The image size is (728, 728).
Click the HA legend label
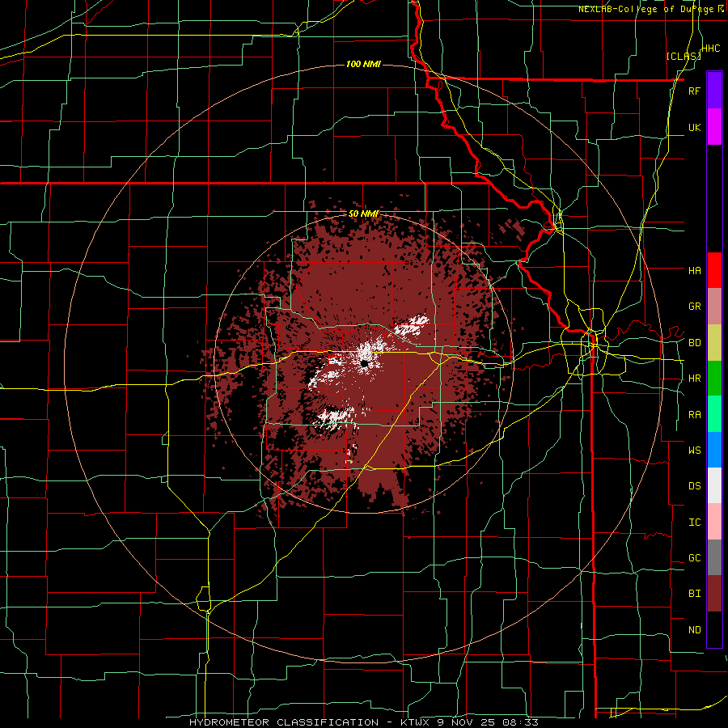point(694,270)
